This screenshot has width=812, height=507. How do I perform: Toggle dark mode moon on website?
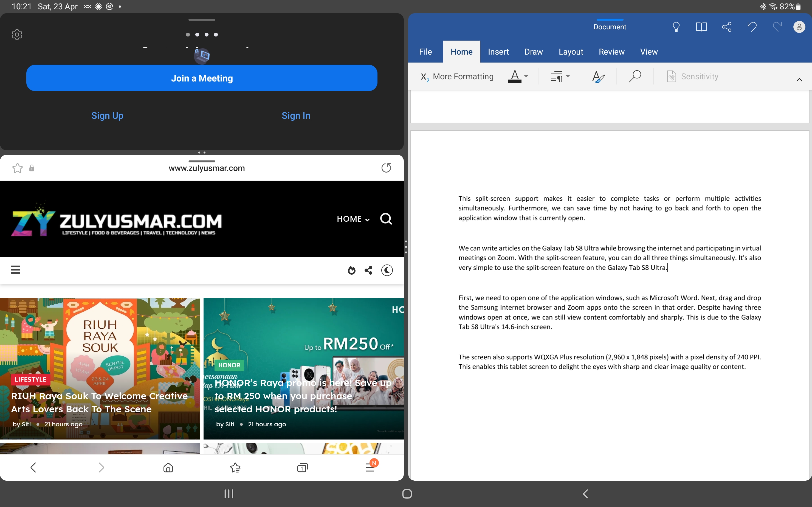387,270
